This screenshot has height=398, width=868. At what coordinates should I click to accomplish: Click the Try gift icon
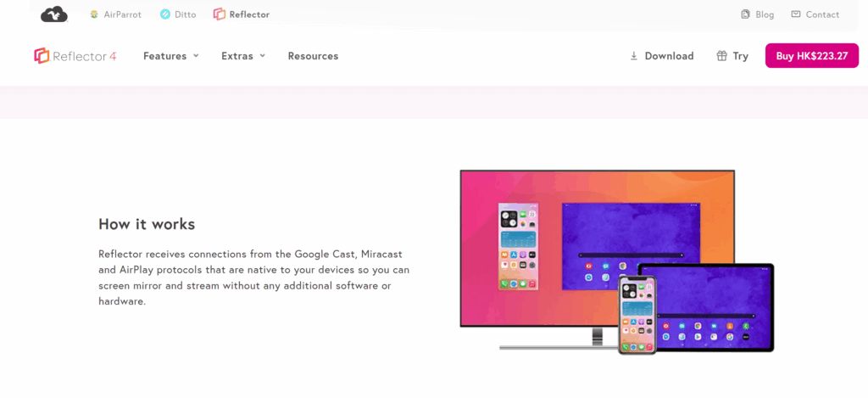tap(721, 56)
